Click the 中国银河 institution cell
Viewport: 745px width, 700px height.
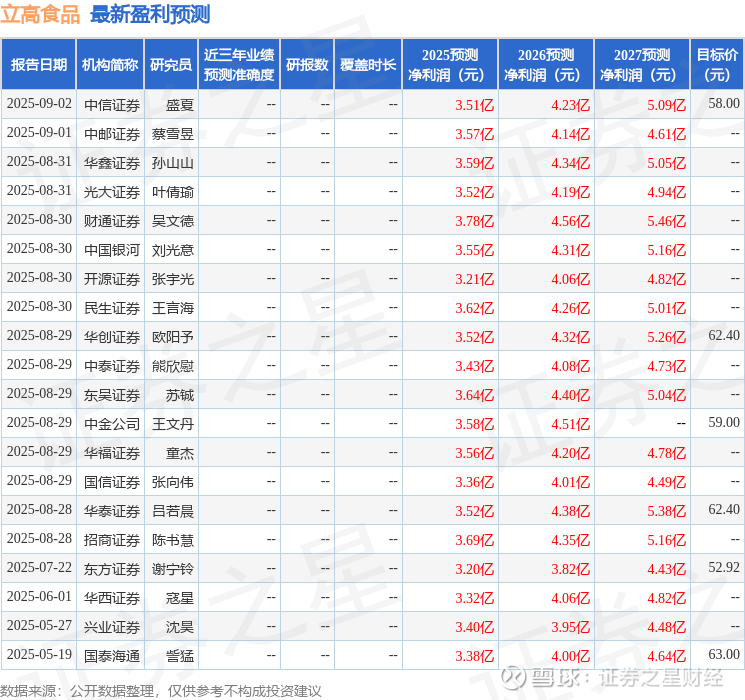[x=112, y=250]
